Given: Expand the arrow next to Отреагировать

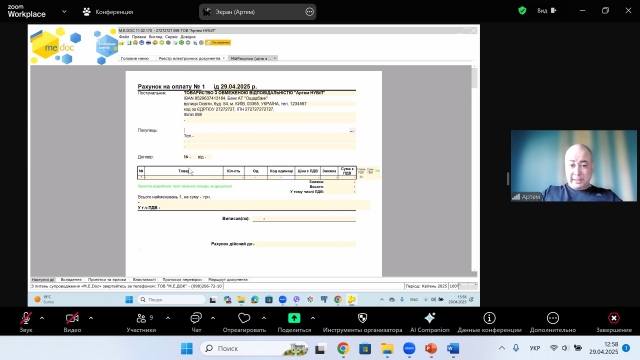Looking at the screenshot, I should (264, 318).
